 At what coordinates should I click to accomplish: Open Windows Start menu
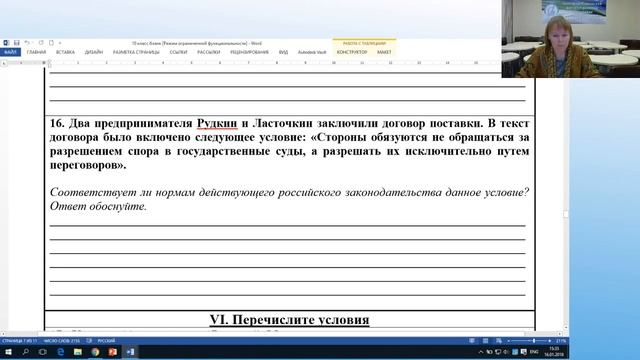click(8, 352)
